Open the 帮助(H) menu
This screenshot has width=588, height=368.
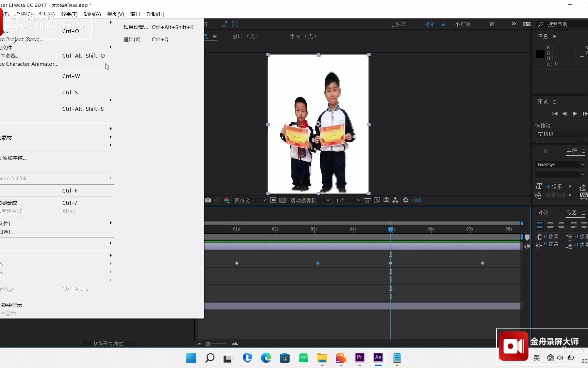click(155, 14)
